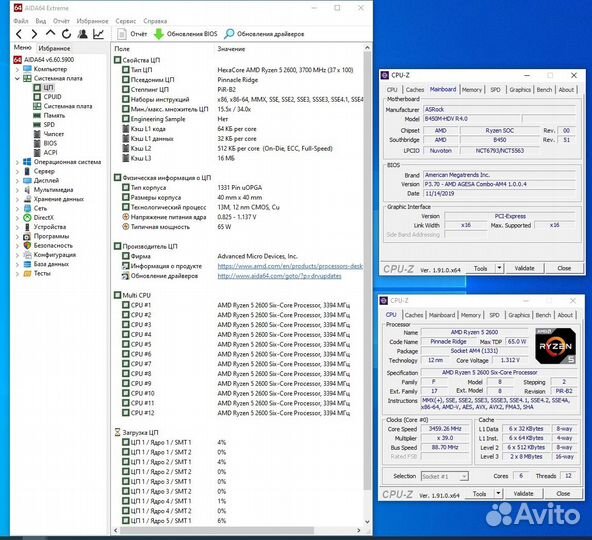Go up one level in AIDA64
The image size is (592, 540).
click(x=50, y=34)
